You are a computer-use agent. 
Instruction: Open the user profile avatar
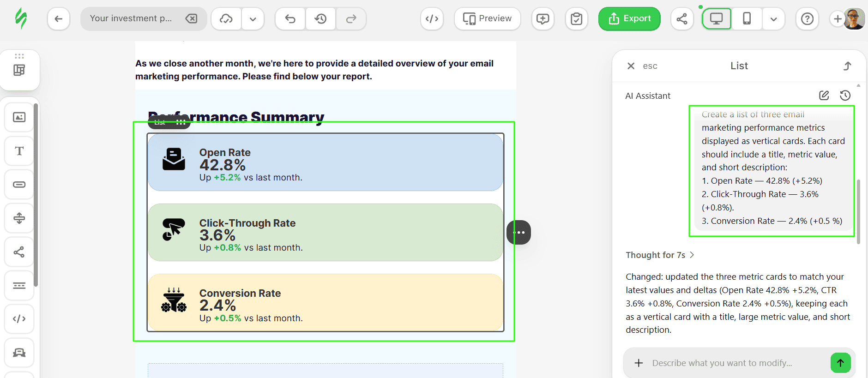pyautogui.click(x=854, y=19)
